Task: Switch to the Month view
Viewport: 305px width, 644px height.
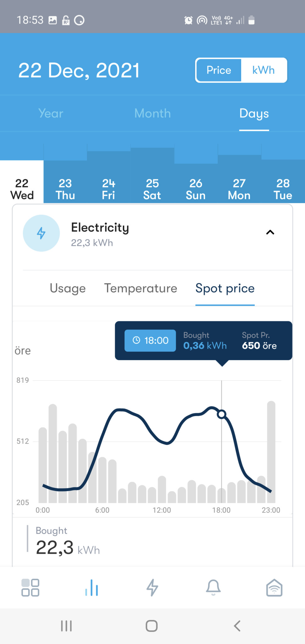Action: tap(152, 114)
